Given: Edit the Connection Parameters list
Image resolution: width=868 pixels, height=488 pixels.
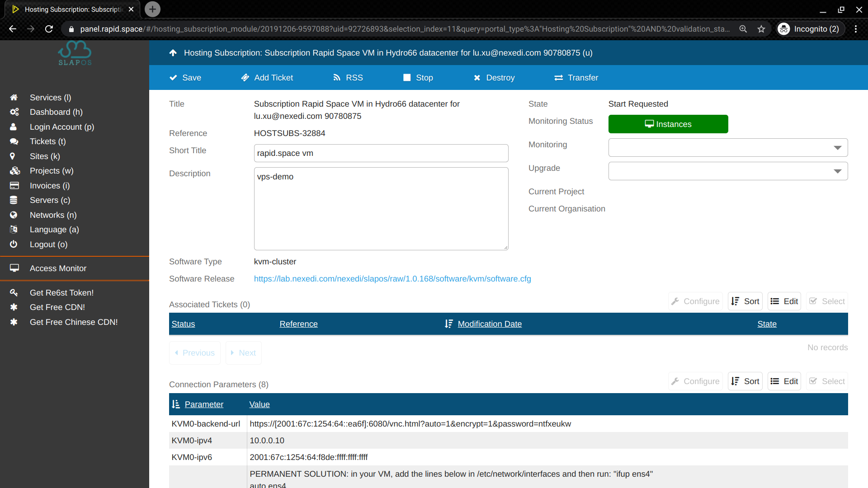Looking at the screenshot, I should coord(784,381).
